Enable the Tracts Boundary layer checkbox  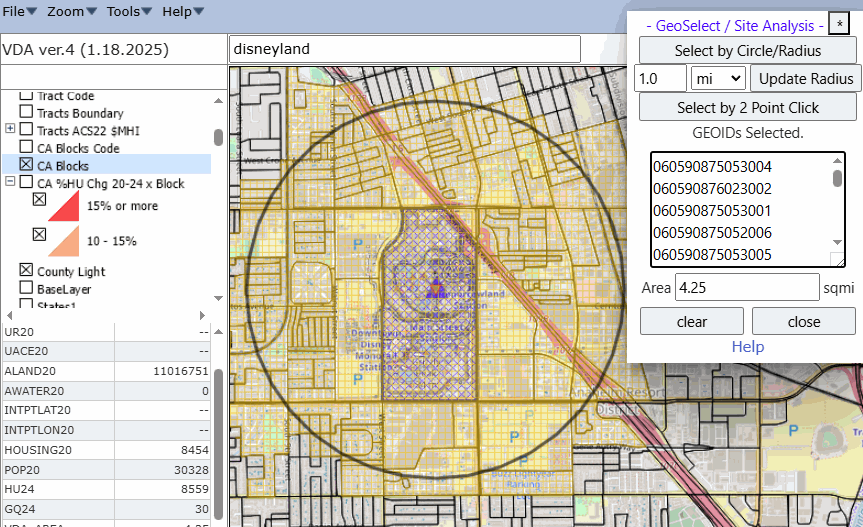click(x=27, y=113)
